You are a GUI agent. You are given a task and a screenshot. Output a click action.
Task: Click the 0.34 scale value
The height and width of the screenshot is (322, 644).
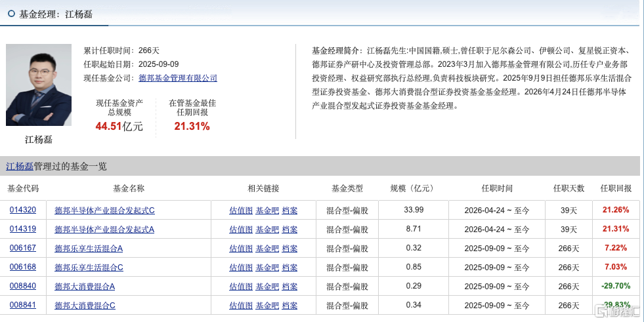pyautogui.click(x=414, y=305)
